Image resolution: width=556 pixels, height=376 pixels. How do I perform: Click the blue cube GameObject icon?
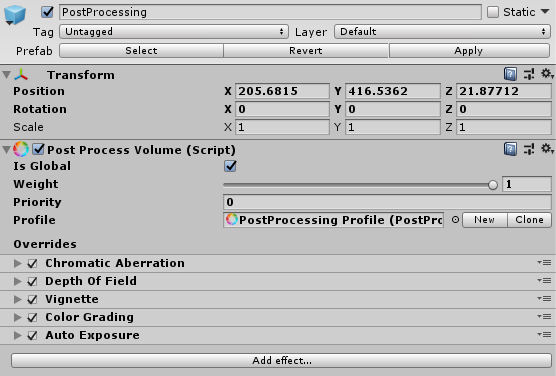15,15
